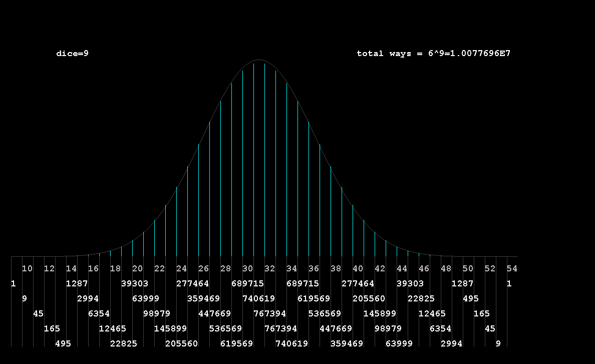The height and width of the screenshot is (364, 595).
Task: Click axis label 54
Action: point(512,269)
